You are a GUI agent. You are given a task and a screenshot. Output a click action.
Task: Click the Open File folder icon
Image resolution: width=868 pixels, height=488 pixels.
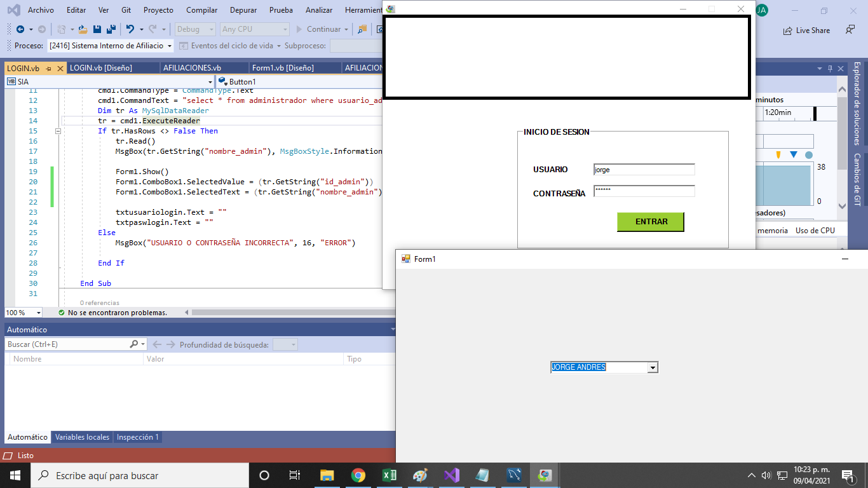point(83,29)
